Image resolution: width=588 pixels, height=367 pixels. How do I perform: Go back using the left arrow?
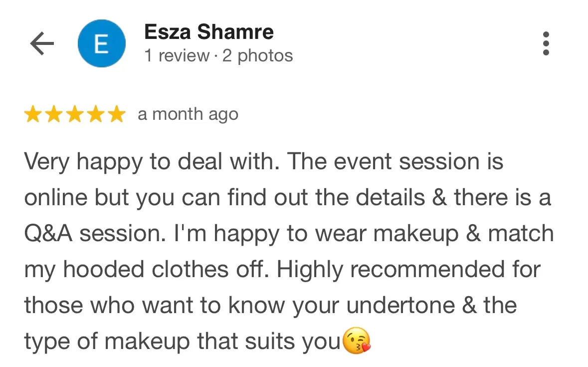click(x=42, y=44)
